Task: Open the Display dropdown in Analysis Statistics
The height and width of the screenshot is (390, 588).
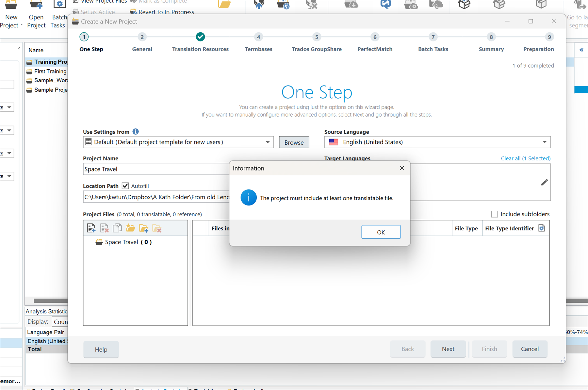Action: click(60, 322)
